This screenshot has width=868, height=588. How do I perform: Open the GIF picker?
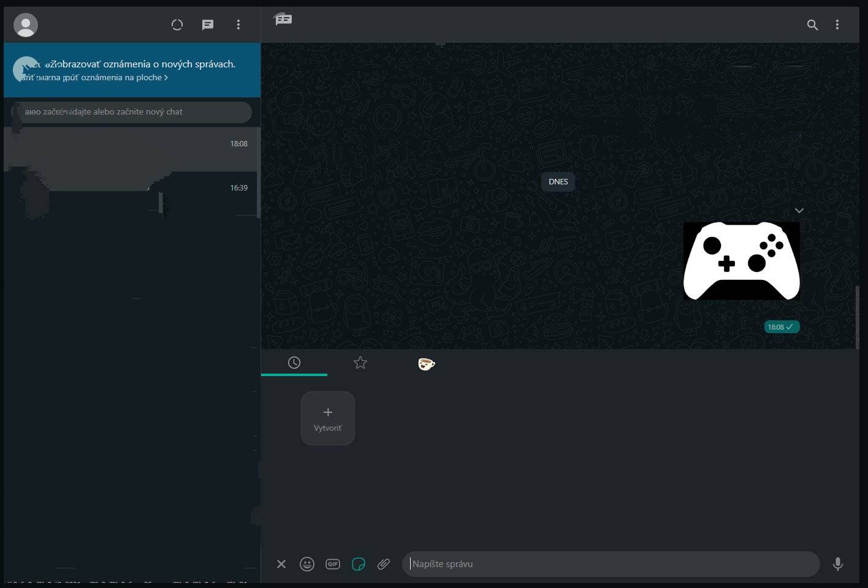[333, 564]
